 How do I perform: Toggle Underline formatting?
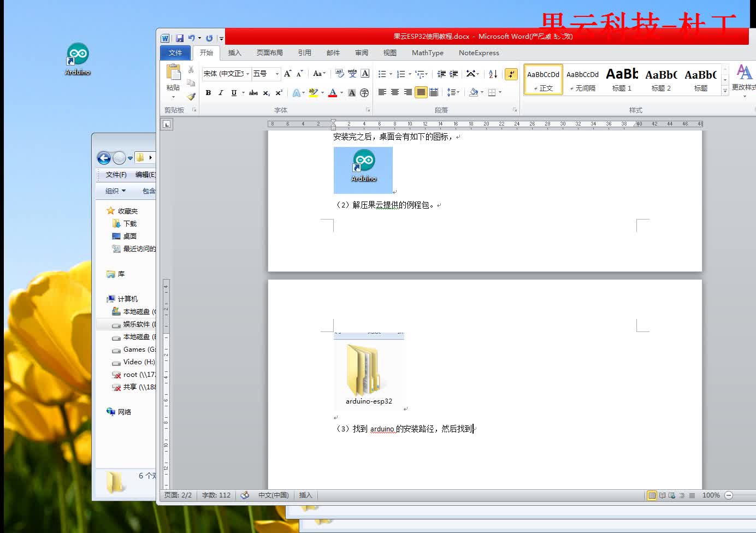234,93
